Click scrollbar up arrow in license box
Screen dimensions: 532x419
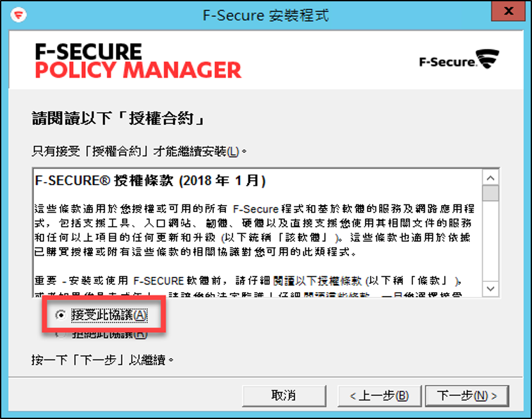pos(490,178)
